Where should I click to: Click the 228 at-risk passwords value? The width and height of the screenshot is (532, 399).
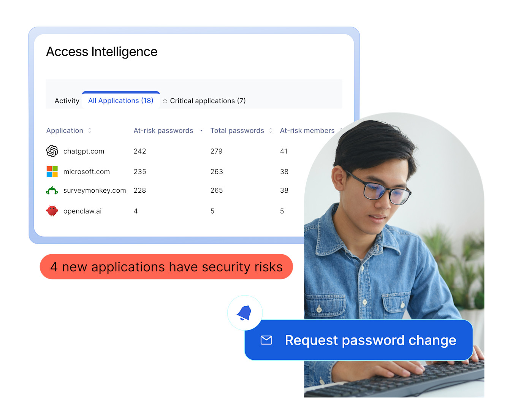[x=140, y=190]
